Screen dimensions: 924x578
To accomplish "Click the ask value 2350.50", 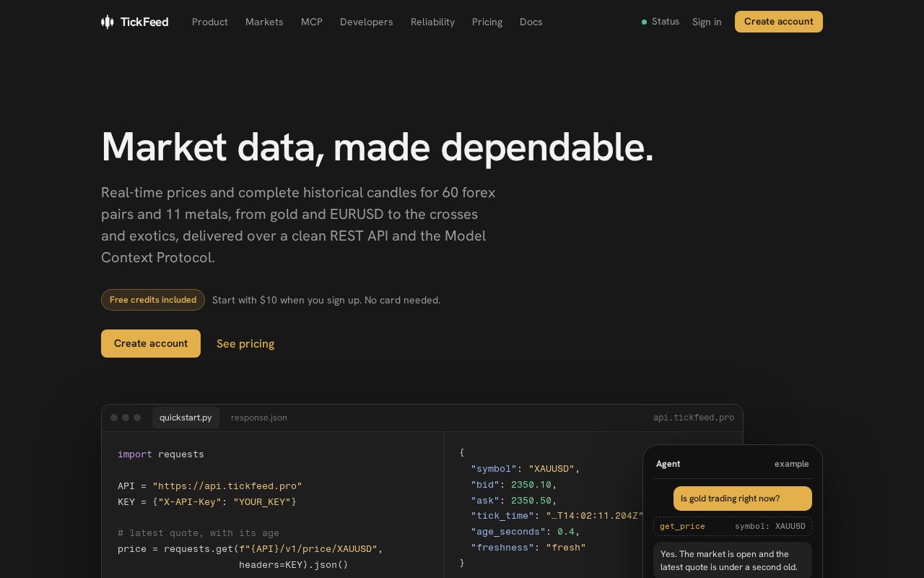I will 531,501.
